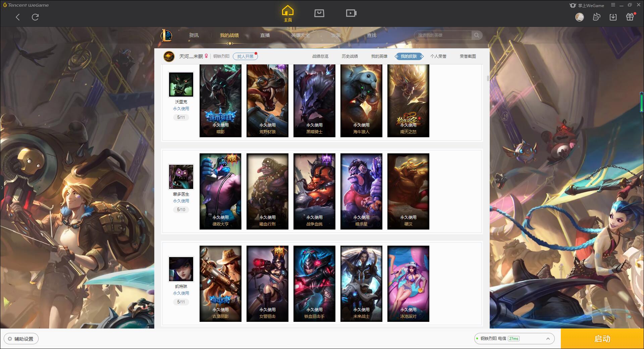644x349 pixels.
Task: Go back with the back arrow
Action: coord(18,17)
